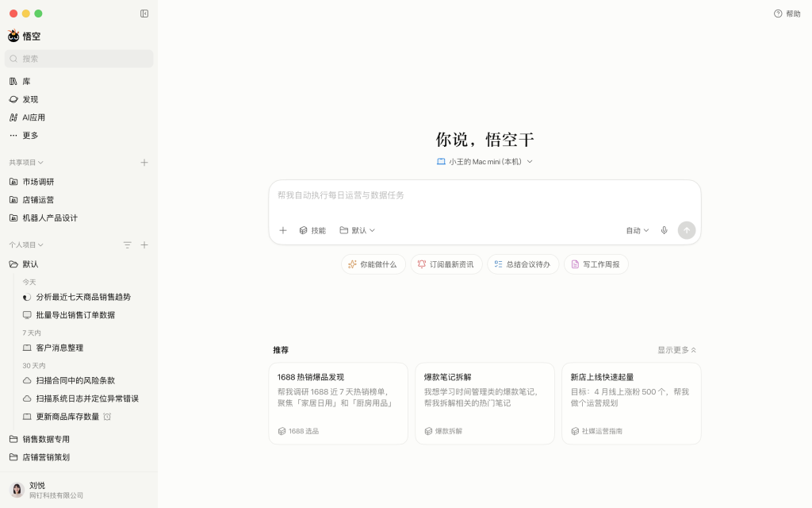The width and height of the screenshot is (812, 508).
Task: Open the 店铺运营 shared project
Action: tap(79, 200)
